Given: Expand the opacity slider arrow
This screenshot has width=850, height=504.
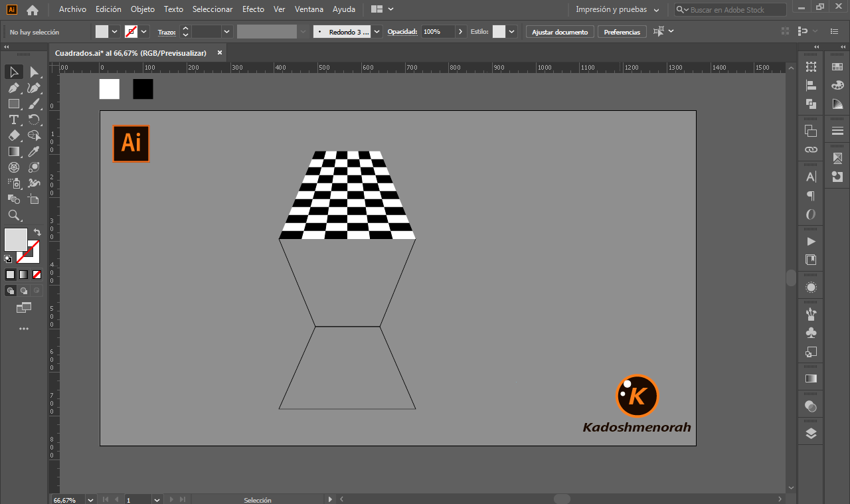Looking at the screenshot, I should pyautogui.click(x=461, y=31).
